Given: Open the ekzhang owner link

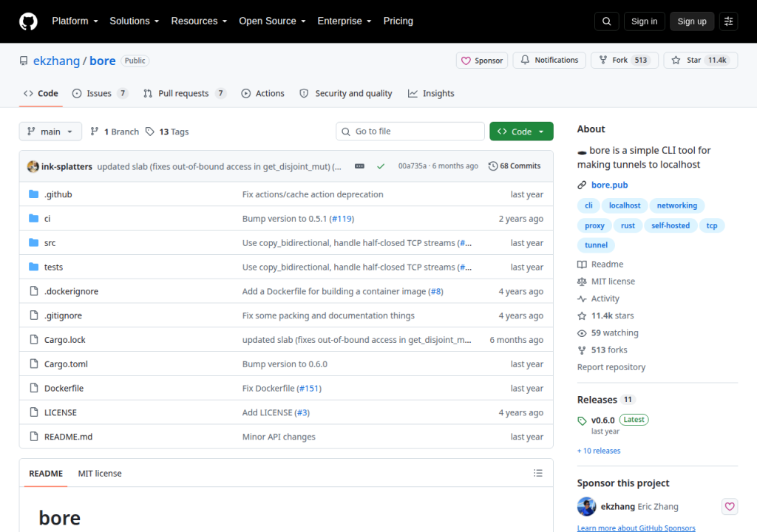Looking at the screenshot, I should pyautogui.click(x=56, y=61).
